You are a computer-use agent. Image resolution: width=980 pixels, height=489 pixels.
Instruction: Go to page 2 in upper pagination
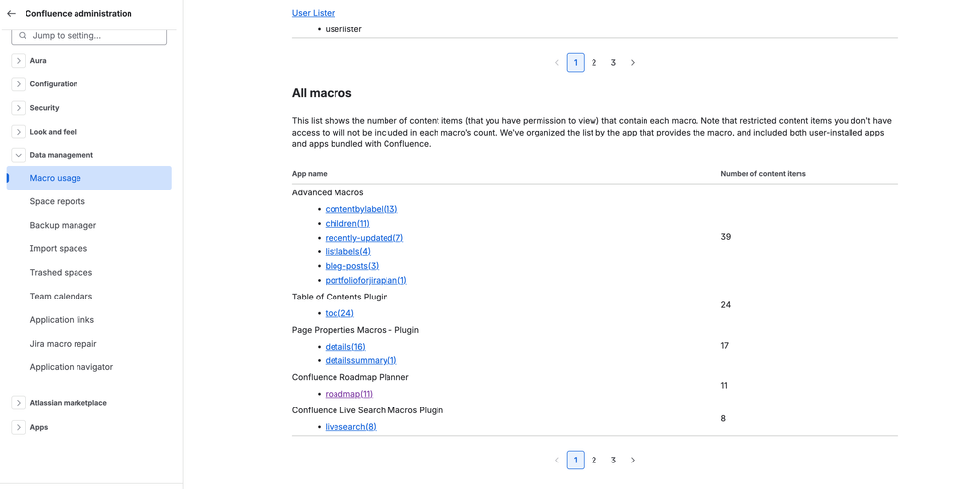coord(593,63)
